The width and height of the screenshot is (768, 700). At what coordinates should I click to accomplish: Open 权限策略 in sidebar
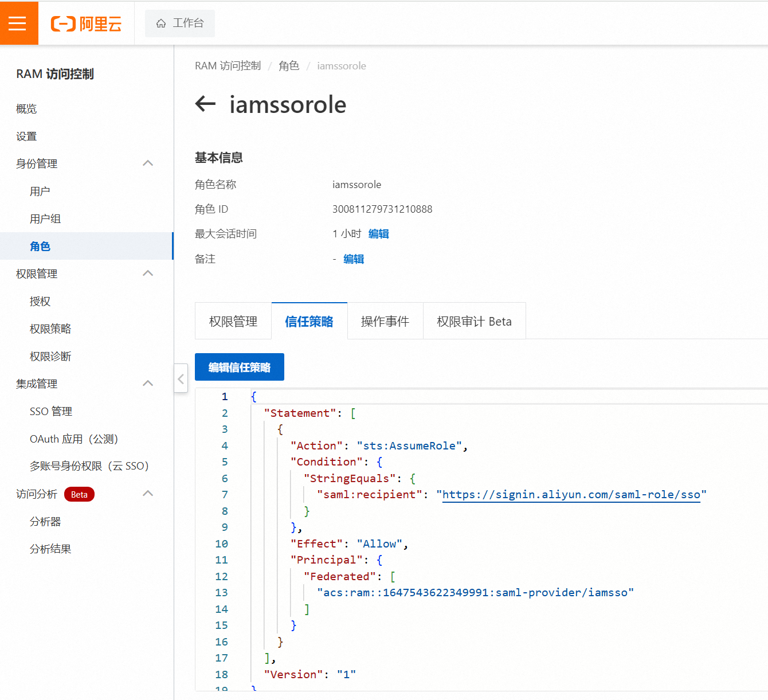50,329
